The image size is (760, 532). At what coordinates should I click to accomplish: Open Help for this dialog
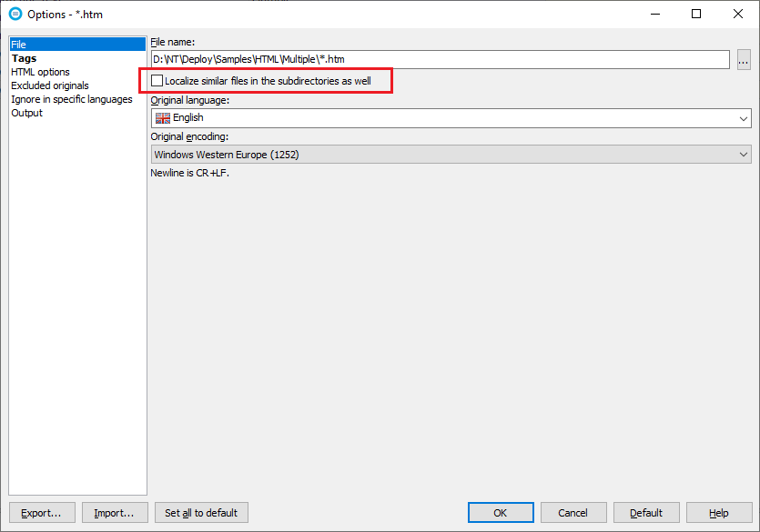tap(719, 513)
